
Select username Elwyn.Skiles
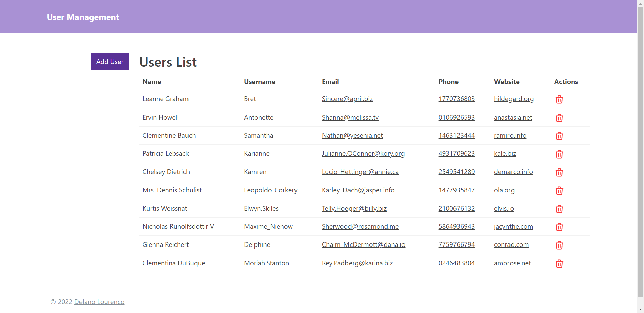[261, 208]
